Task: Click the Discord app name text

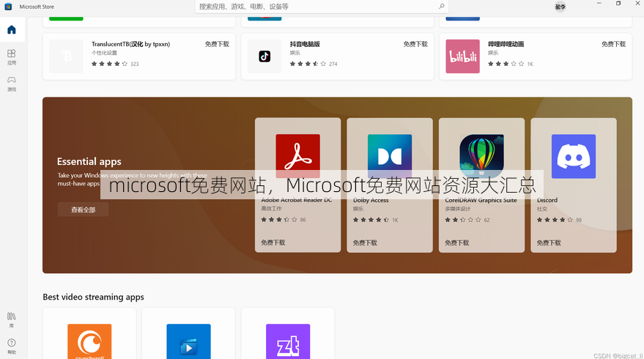Action: click(x=547, y=200)
